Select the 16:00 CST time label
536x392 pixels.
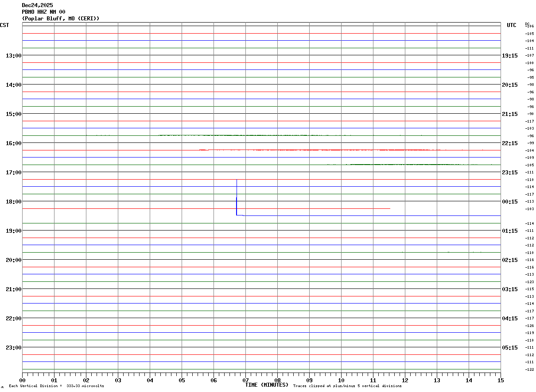[x=13, y=143]
